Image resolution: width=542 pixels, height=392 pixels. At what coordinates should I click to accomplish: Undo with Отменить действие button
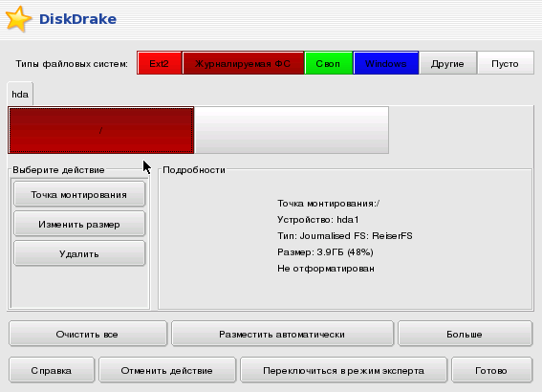167,370
